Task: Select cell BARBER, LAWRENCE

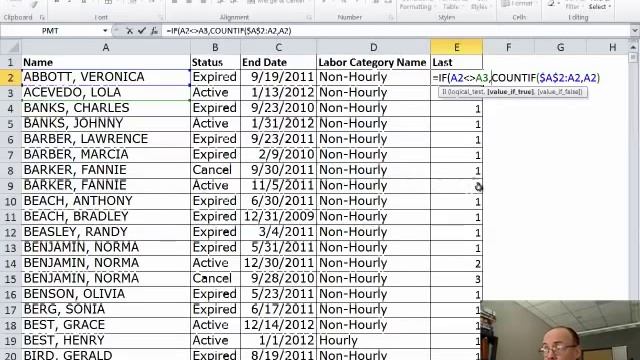Action: click(x=106, y=140)
